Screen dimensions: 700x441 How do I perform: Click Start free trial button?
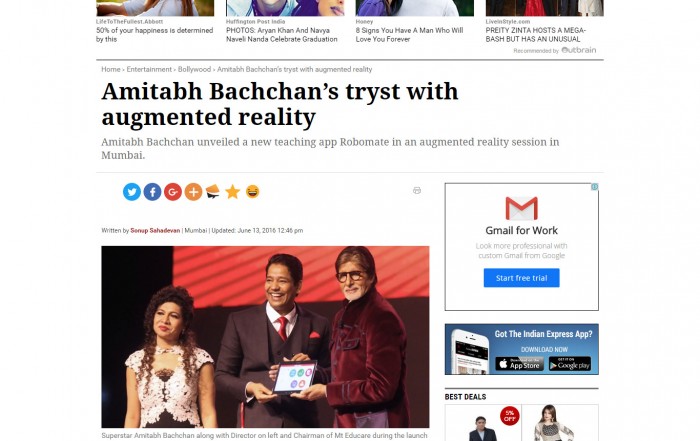[521, 278]
